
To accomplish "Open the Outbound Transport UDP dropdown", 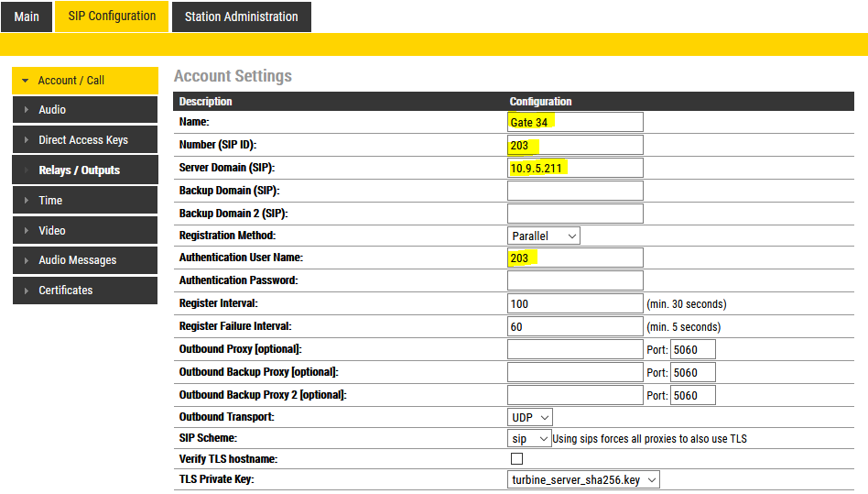I will click(531, 417).
